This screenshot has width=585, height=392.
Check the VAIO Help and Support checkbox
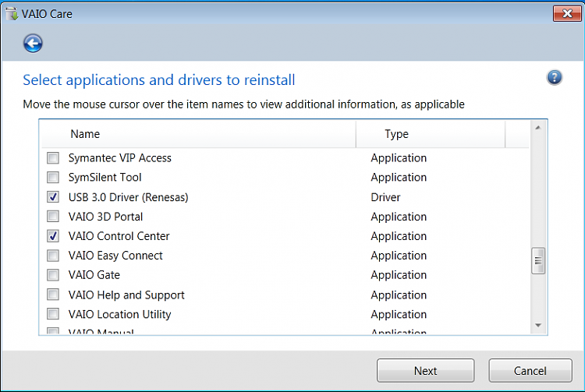[x=53, y=295]
